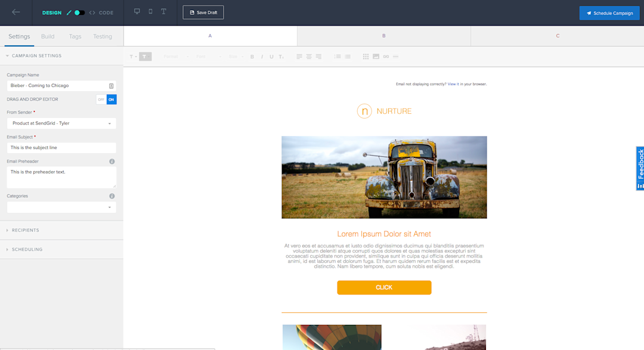The height and width of the screenshot is (350, 644).
Task: Align text right
Action: 318,57
